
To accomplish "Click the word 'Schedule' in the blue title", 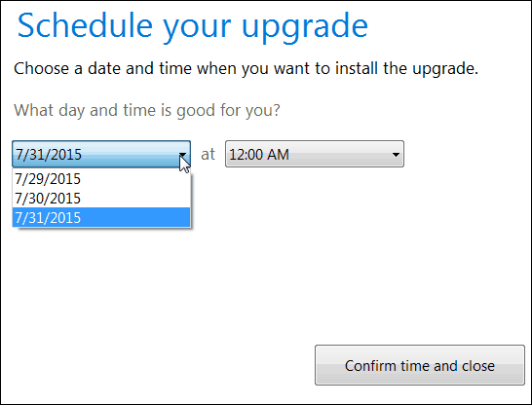I will [x=85, y=25].
